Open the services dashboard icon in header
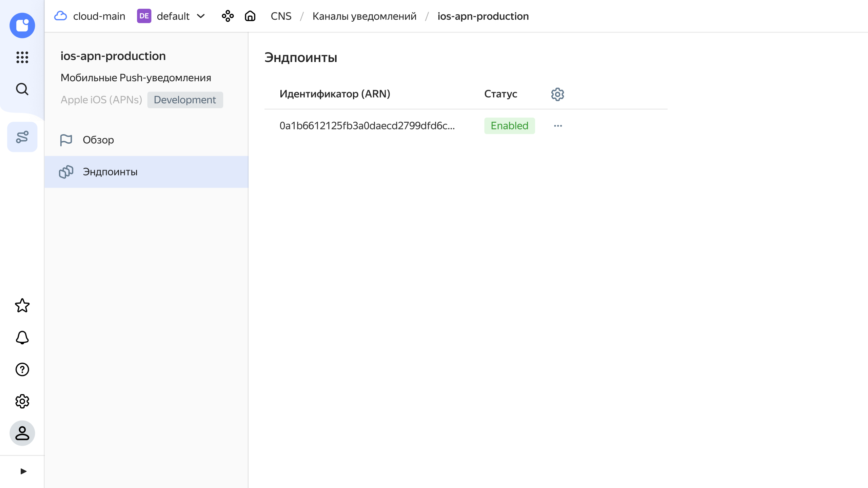This screenshot has height=488, width=868. click(228, 16)
